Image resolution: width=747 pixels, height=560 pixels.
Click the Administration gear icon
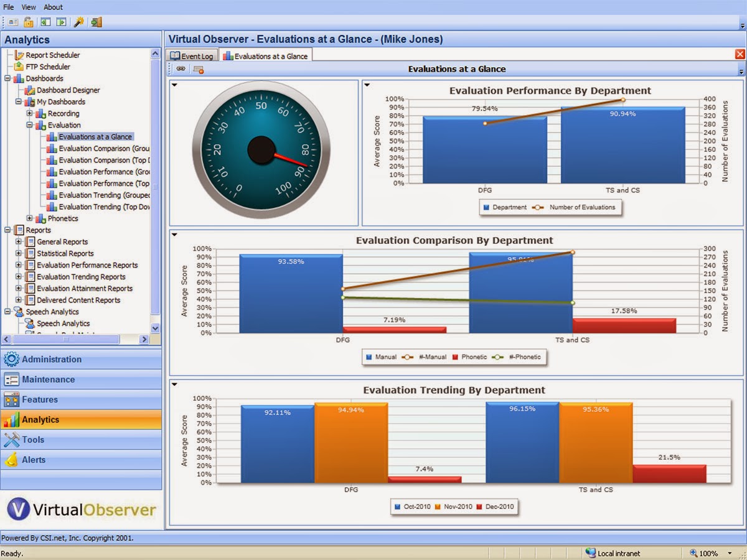11,359
